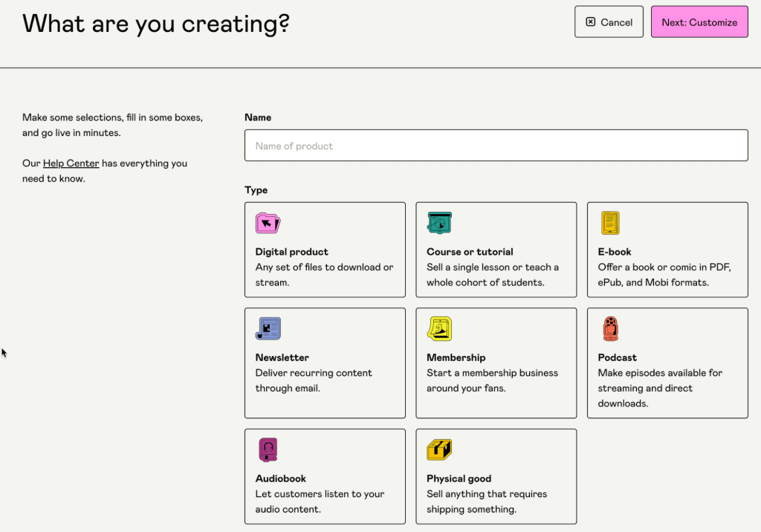This screenshot has width=761, height=532.
Task: Choose the Membership option
Action: [496, 362]
